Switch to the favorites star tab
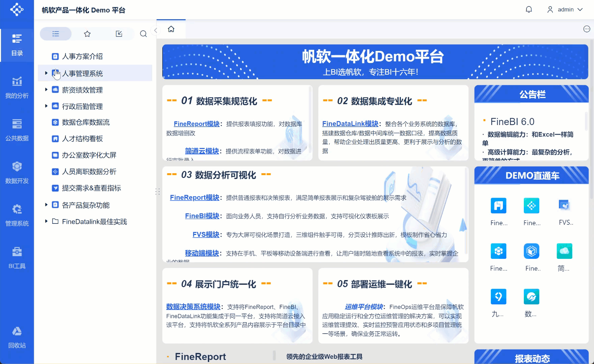The image size is (594, 364). tap(87, 34)
